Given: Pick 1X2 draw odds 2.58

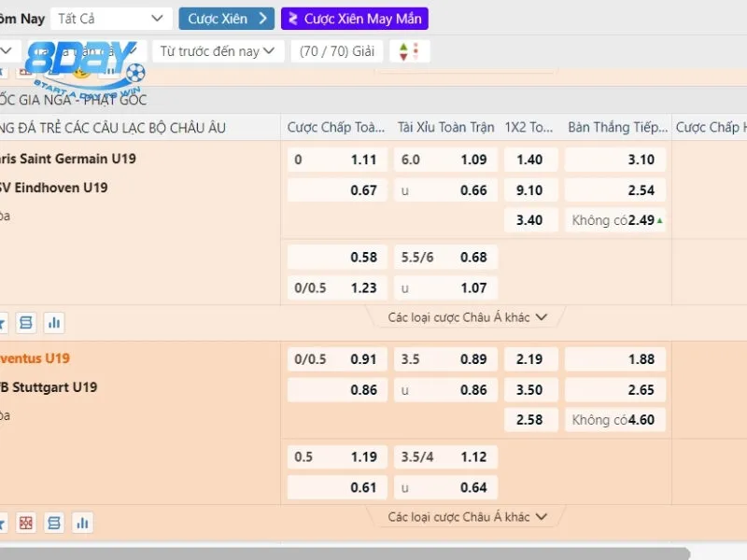Looking at the screenshot, I should [x=530, y=419].
